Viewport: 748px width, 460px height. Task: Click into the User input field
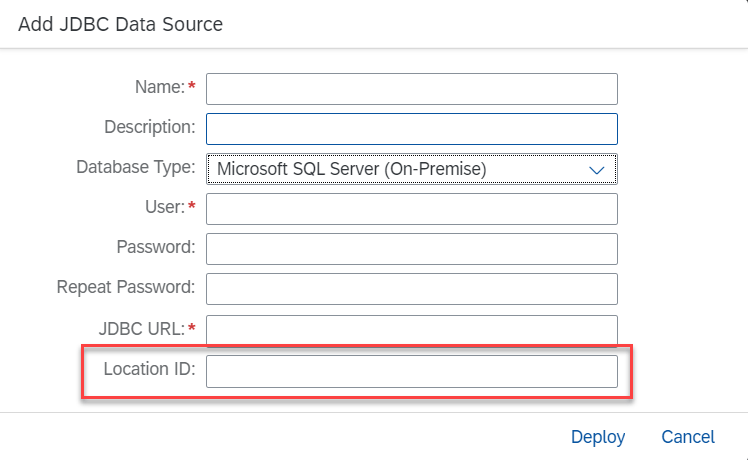coord(411,209)
